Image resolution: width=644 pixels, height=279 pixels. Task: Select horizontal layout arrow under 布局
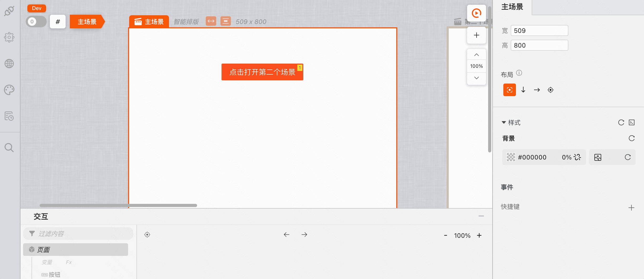[x=537, y=90]
